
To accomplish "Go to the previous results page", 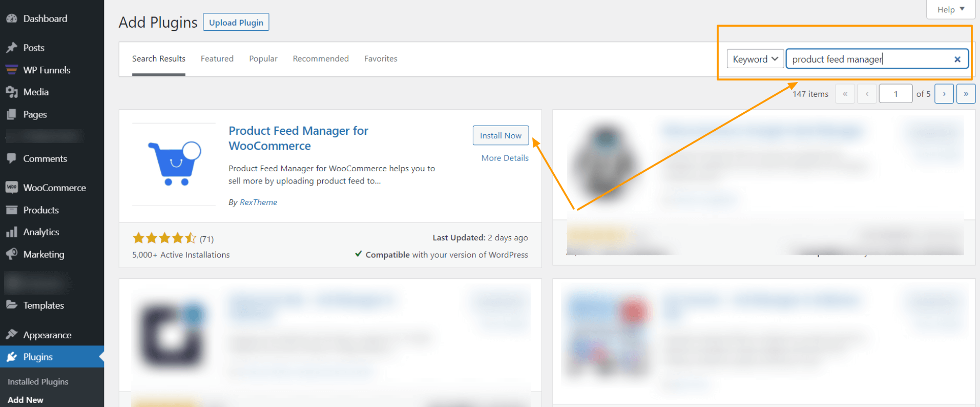I will pyautogui.click(x=867, y=94).
